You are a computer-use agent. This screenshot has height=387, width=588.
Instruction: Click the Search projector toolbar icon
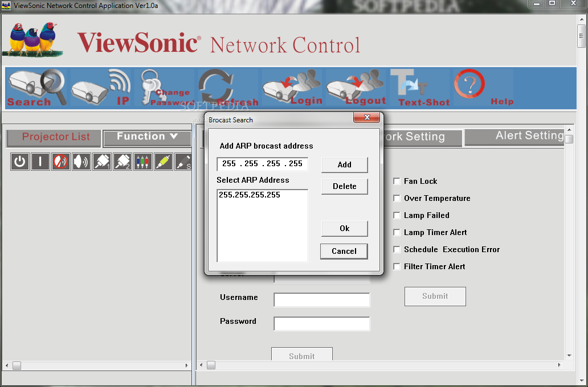pos(36,88)
